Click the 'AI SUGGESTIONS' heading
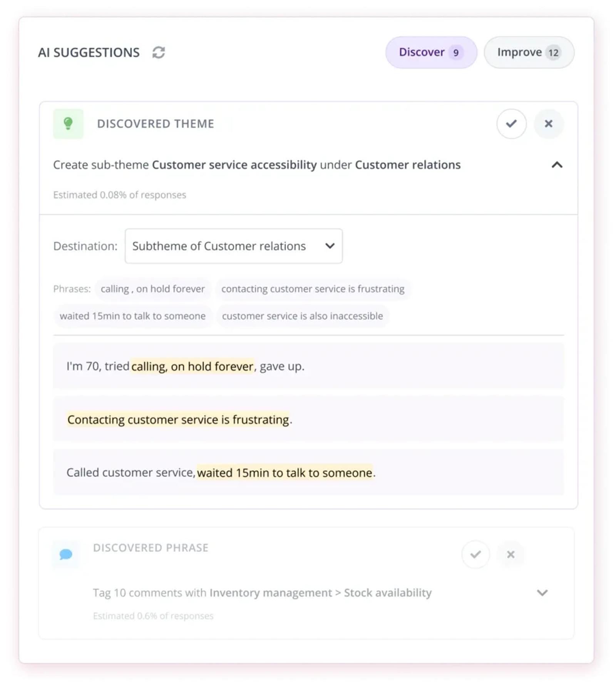 89,52
